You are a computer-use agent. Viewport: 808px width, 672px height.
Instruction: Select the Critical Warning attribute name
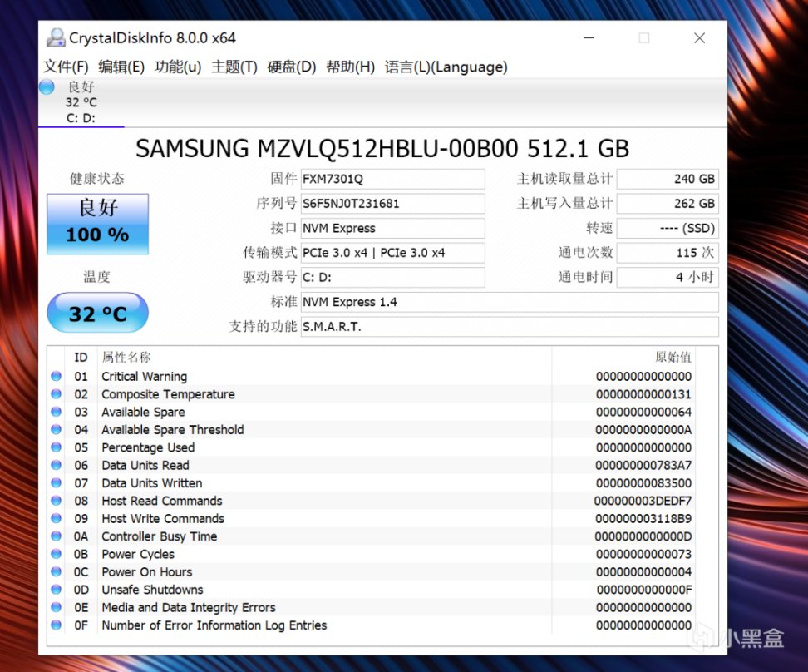tap(145, 377)
